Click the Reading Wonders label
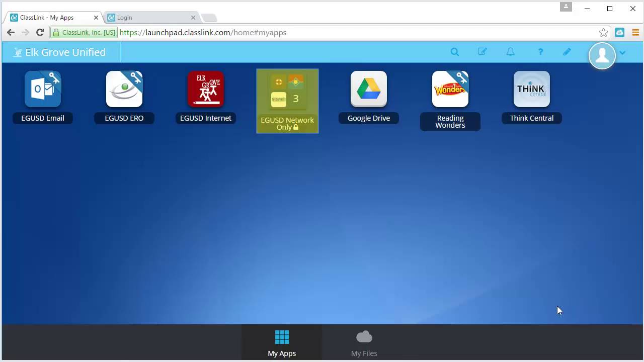Screen dimensions: 644x362 tap(450, 122)
